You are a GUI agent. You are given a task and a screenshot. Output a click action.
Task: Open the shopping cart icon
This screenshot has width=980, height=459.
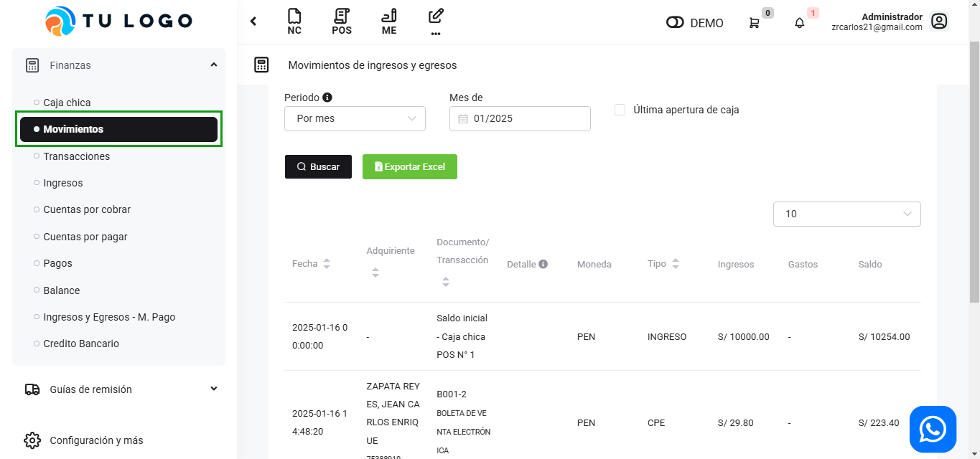coord(754,23)
